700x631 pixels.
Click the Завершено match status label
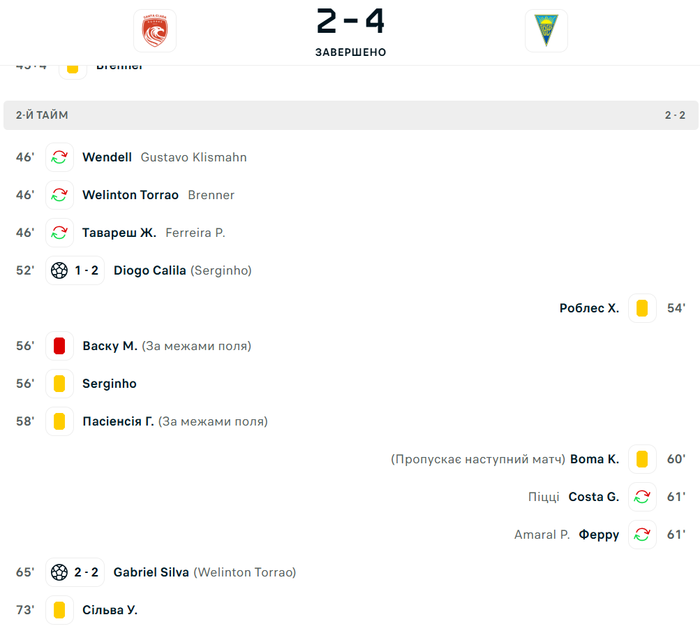coord(350,52)
